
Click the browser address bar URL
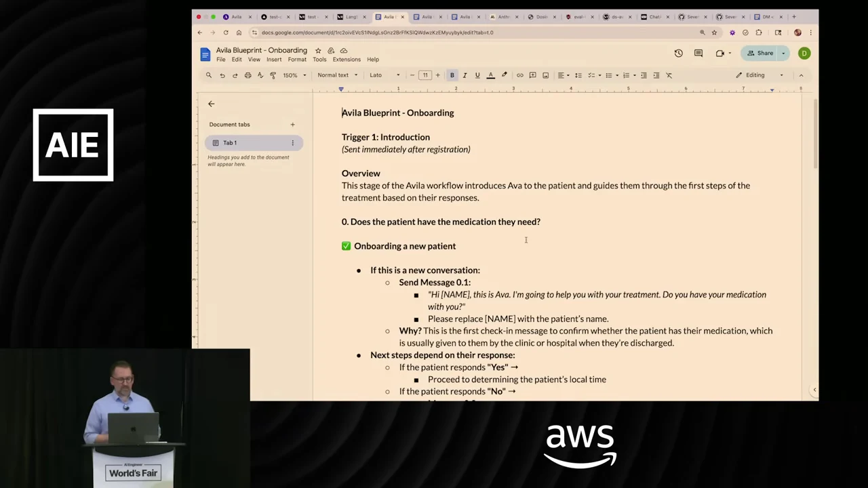tap(377, 33)
